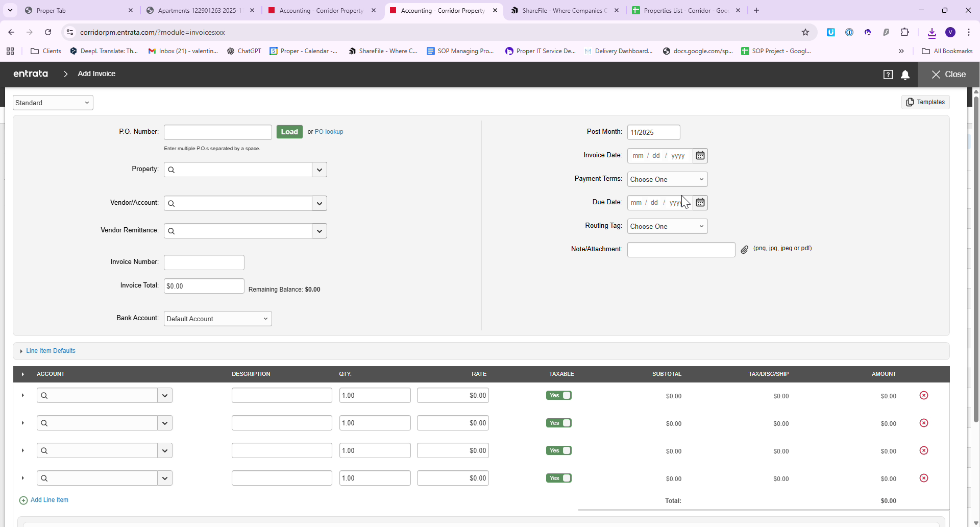Image resolution: width=980 pixels, height=527 pixels.
Task: Click the entrata logo
Action: tap(31, 74)
